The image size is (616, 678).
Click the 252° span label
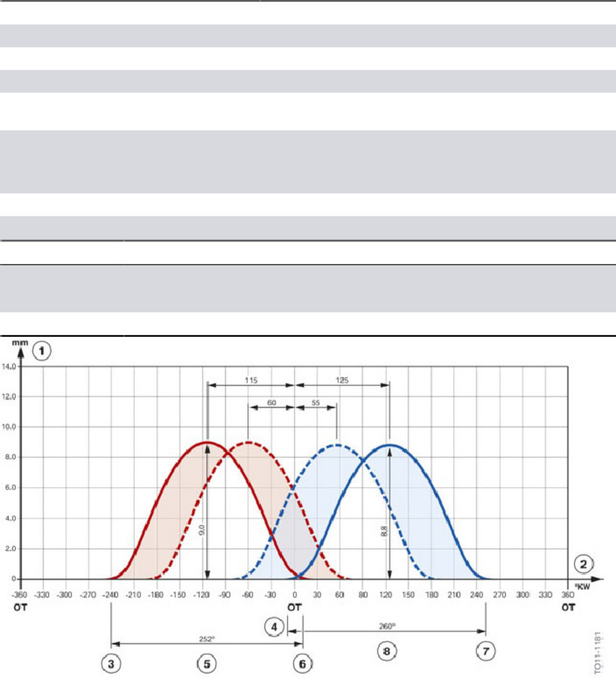207,639
